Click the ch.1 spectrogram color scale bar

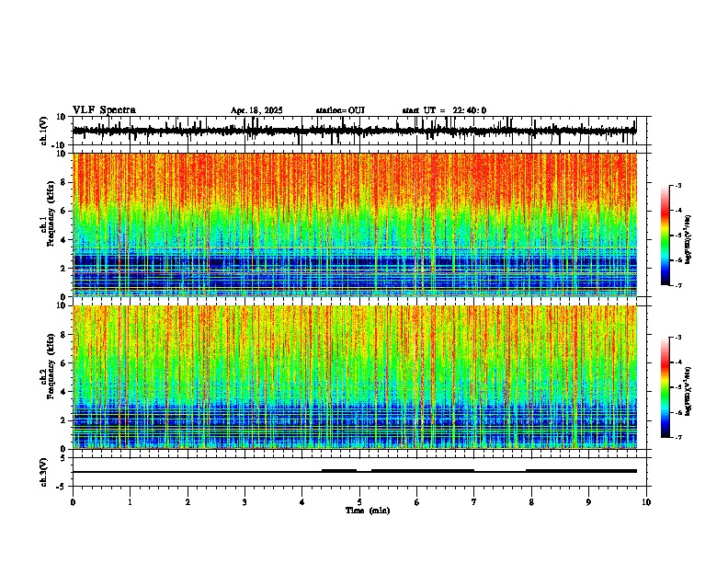(665, 236)
